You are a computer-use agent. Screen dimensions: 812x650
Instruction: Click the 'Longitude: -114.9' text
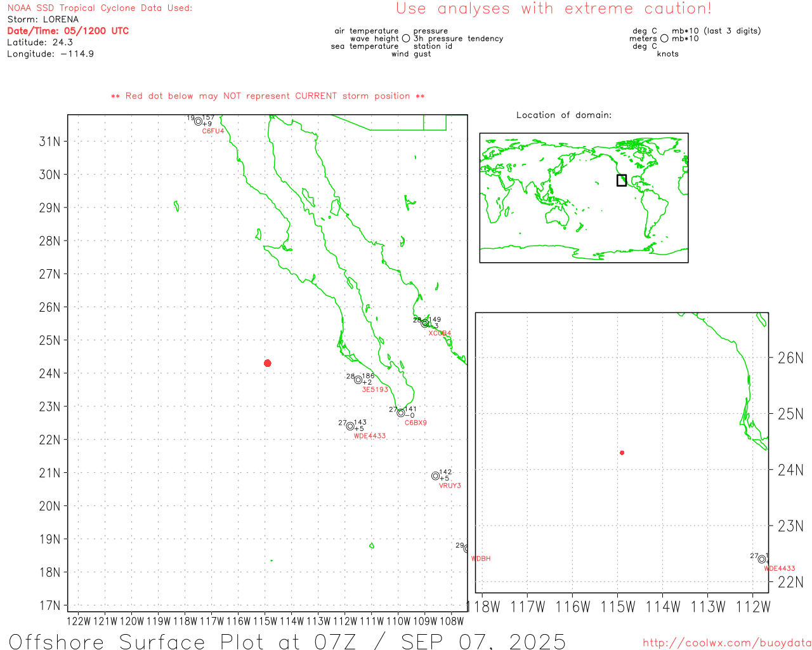click(51, 53)
